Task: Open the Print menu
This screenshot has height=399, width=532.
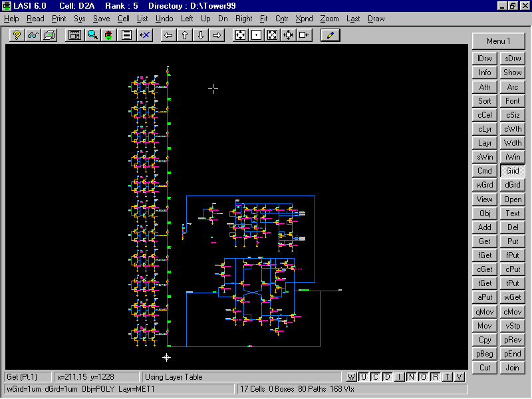Action: click(59, 19)
